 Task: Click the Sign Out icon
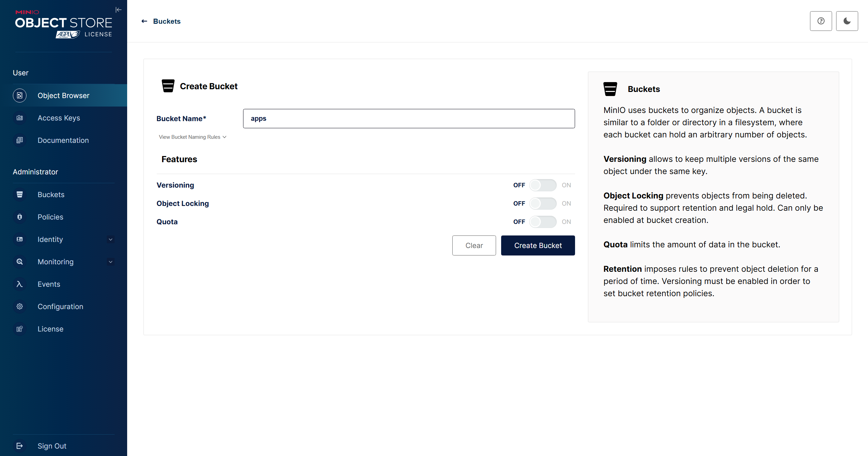click(x=20, y=446)
